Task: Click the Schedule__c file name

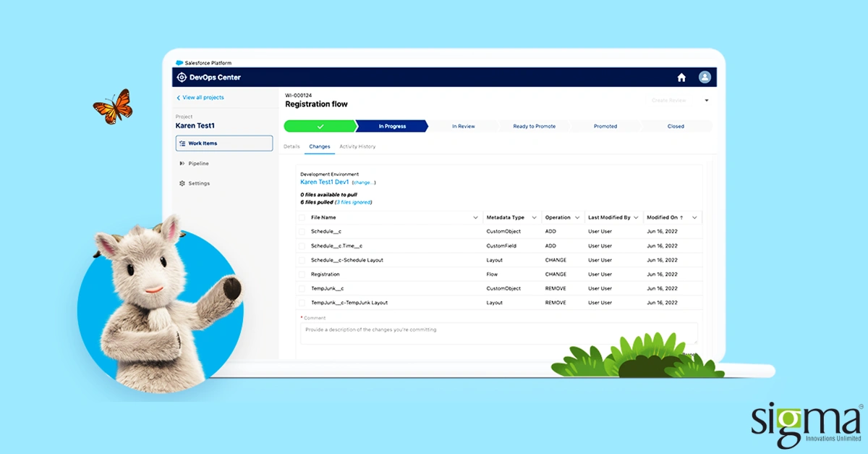Action: click(327, 232)
